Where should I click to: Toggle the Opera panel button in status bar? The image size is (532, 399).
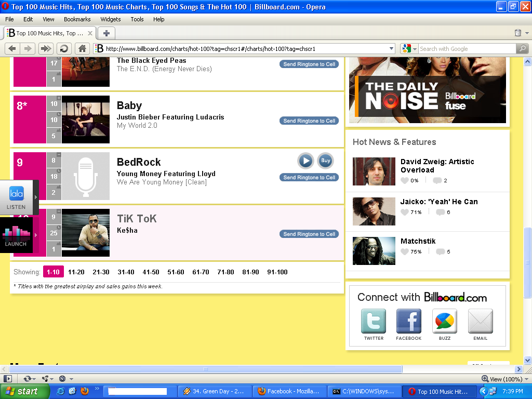(8, 379)
